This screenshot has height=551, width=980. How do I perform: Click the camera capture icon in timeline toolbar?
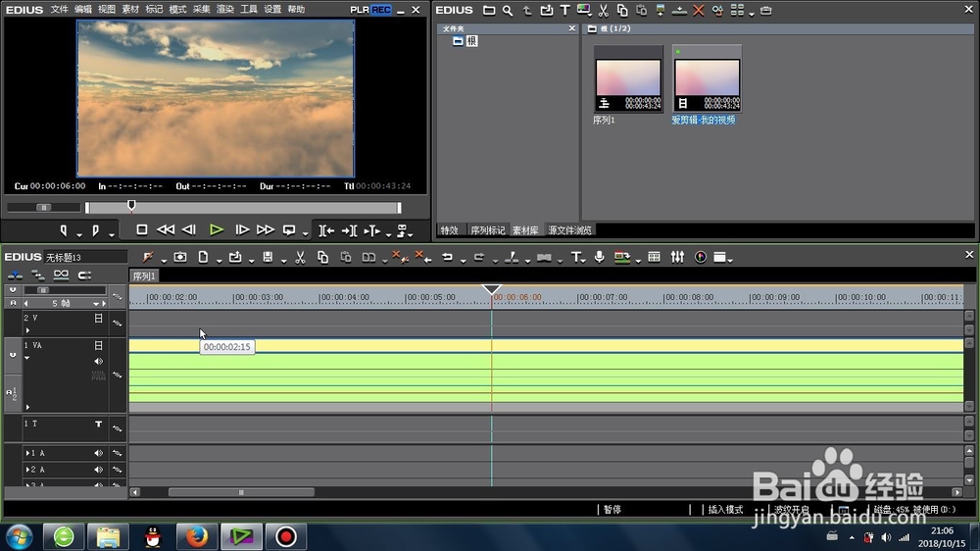(x=180, y=257)
